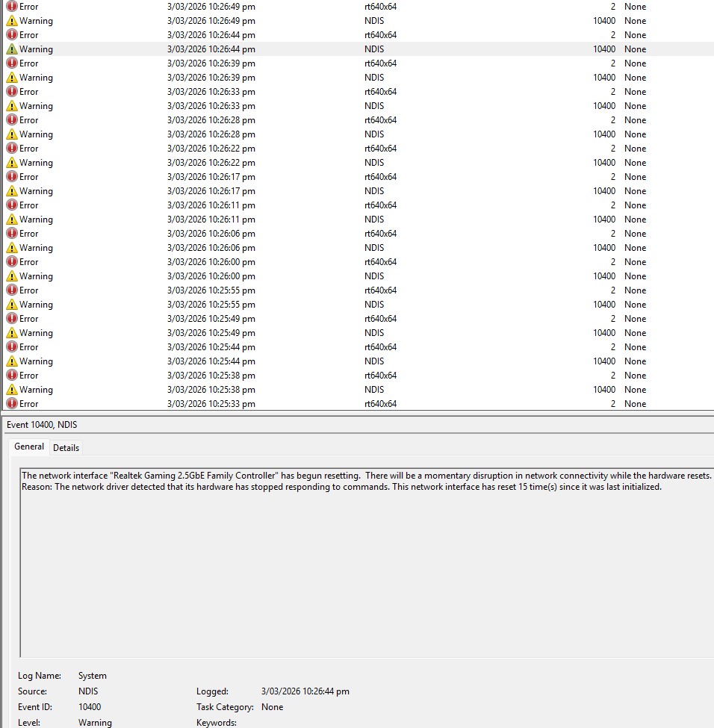Click rt640x64 source in the 10:26:06 pm error row
714x728 pixels.
(380, 234)
